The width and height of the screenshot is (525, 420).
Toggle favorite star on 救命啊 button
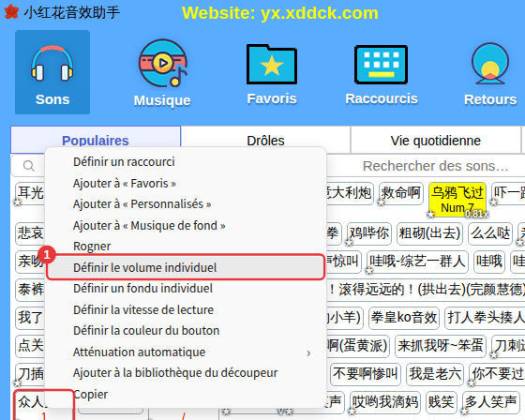tap(381, 202)
